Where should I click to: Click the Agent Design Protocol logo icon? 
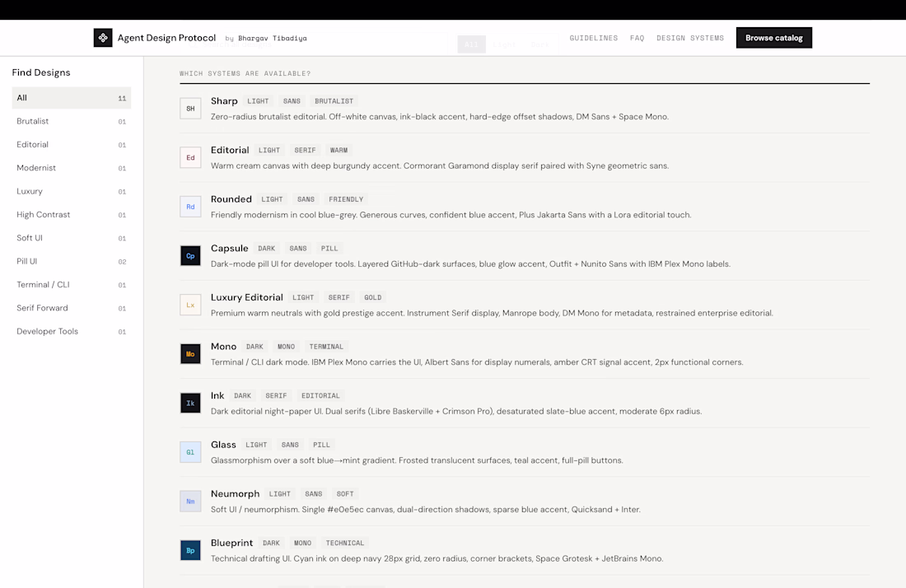tap(103, 38)
